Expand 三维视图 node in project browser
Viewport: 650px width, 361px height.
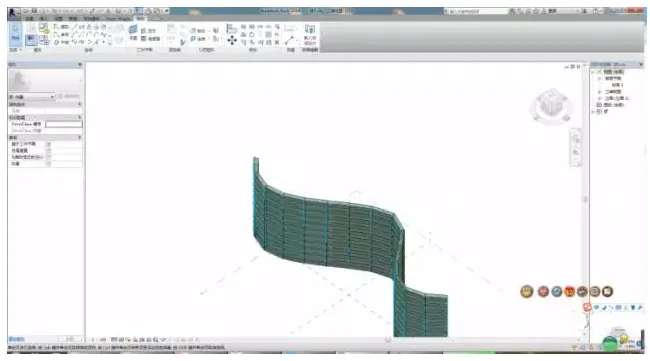point(599,92)
